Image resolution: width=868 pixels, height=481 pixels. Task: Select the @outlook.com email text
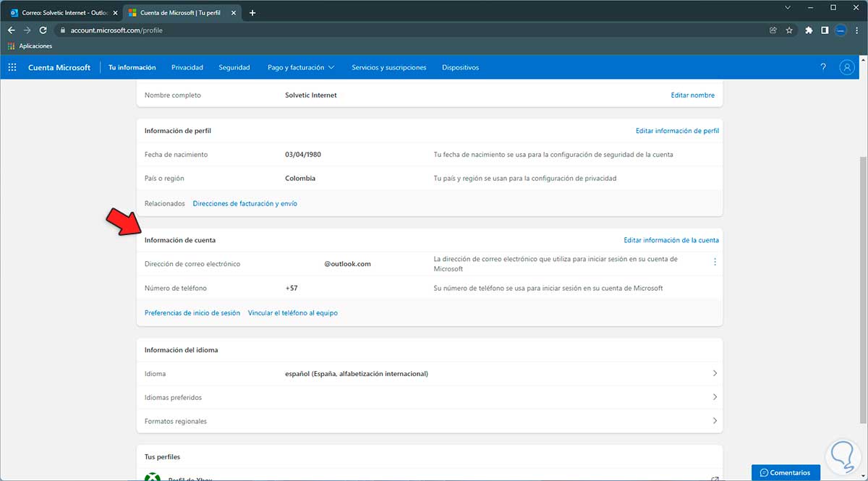coord(348,263)
